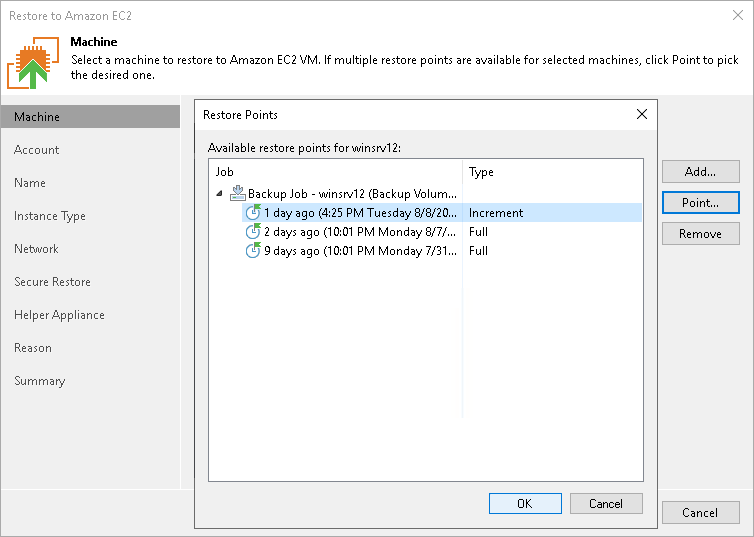Go to the Helper Appliance step
754x537 pixels.
[59, 315]
